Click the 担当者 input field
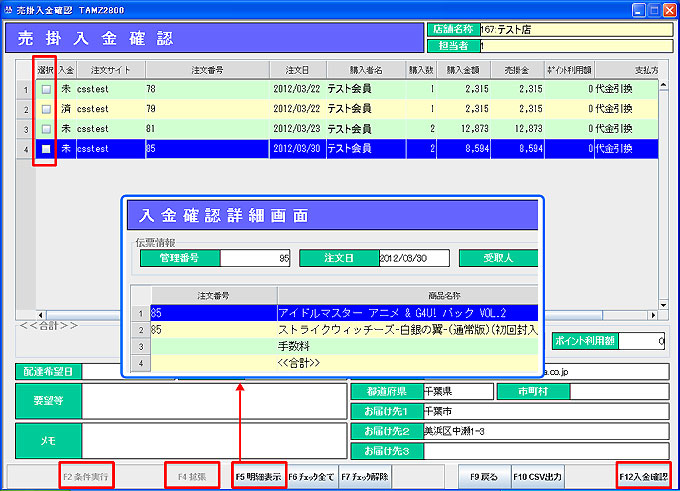 (570, 46)
